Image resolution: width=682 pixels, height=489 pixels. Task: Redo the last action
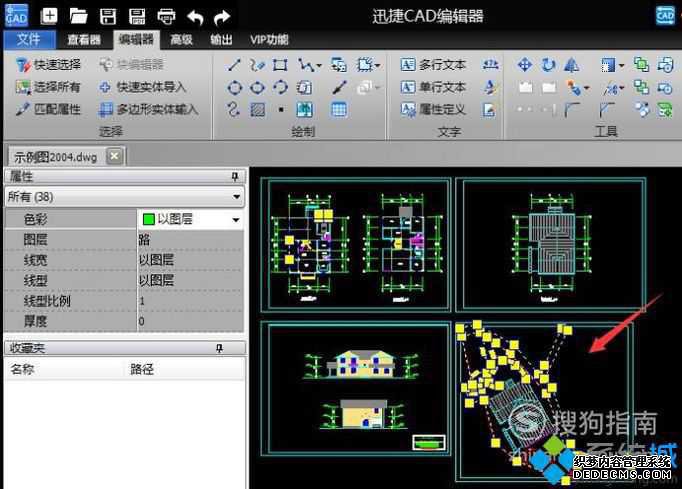[x=222, y=17]
